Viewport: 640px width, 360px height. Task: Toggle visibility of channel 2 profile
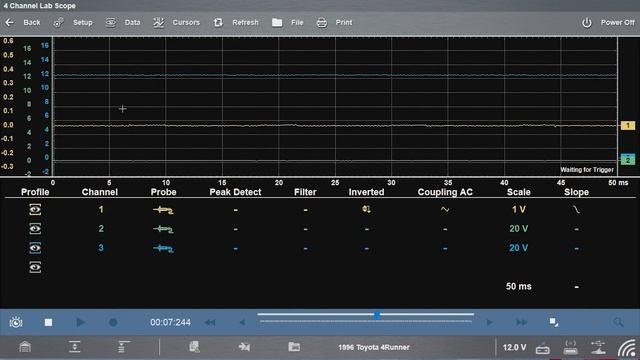(x=35, y=229)
